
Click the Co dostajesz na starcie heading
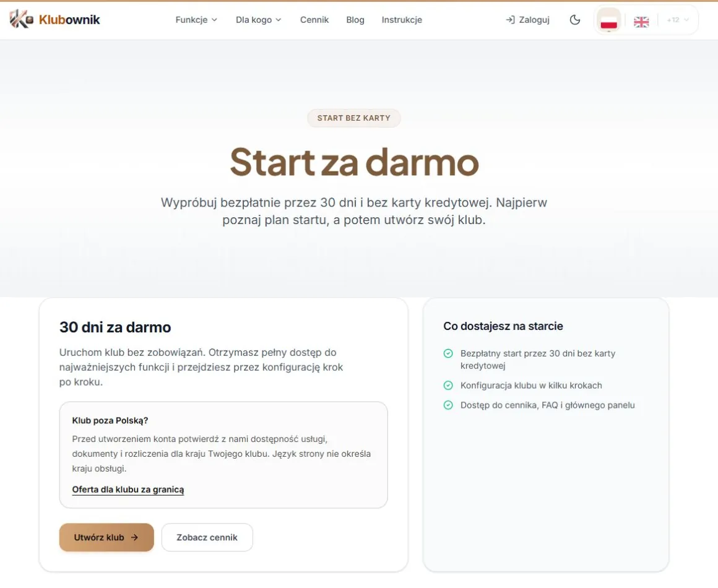point(503,326)
